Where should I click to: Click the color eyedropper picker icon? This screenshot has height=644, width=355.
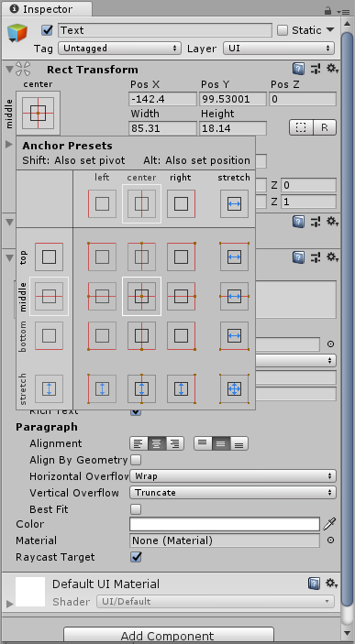[x=329, y=524]
